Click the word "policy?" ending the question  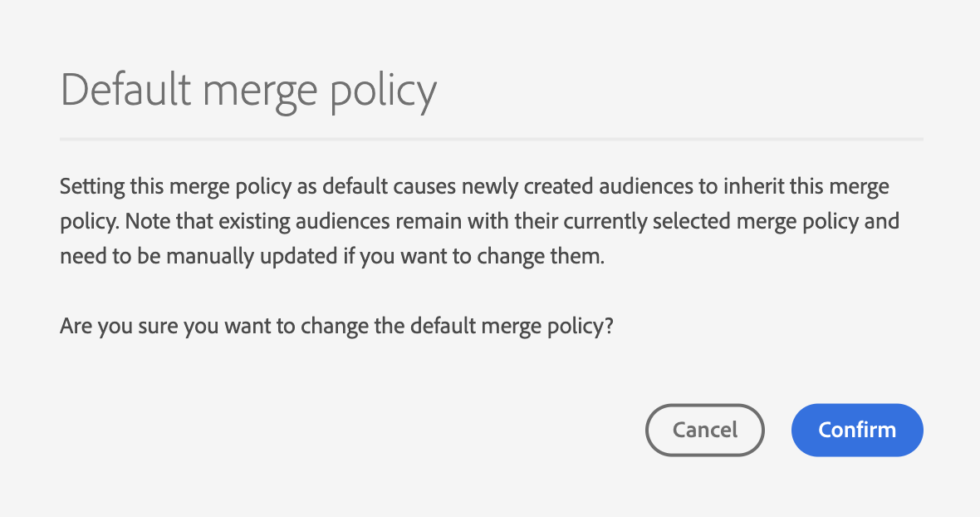coord(581,326)
